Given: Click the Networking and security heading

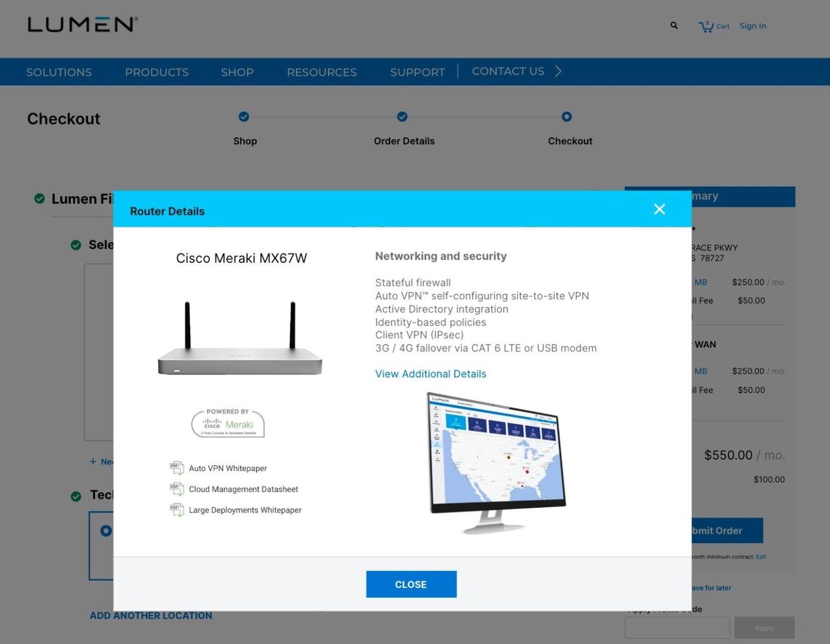Looking at the screenshot, I should click(441, 256).
